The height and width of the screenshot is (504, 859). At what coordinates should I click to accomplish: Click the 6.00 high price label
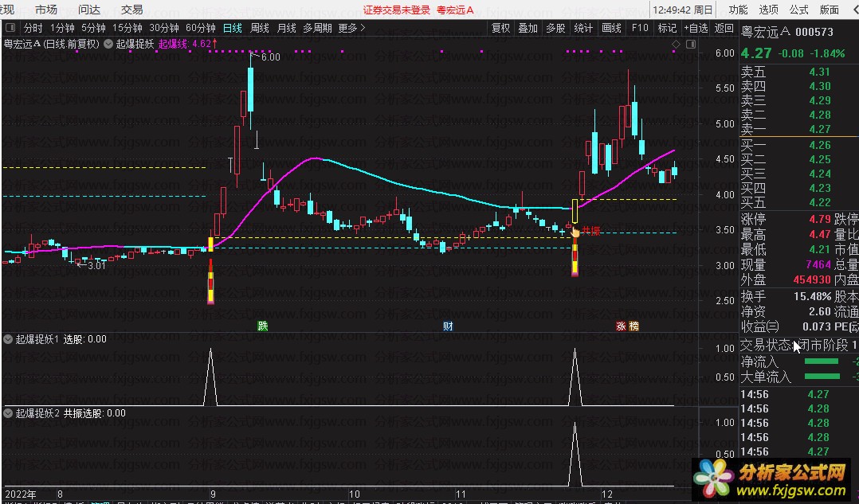(271, 57)
